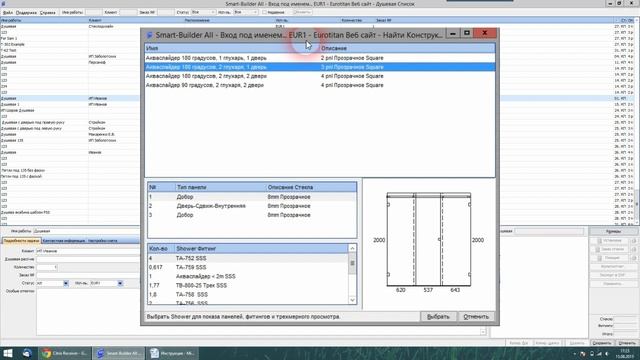Click the Заказ № filter field in toolbar
Image resolution: width=640 pixels, height=360 pixels.
click(x=165, y=12)
